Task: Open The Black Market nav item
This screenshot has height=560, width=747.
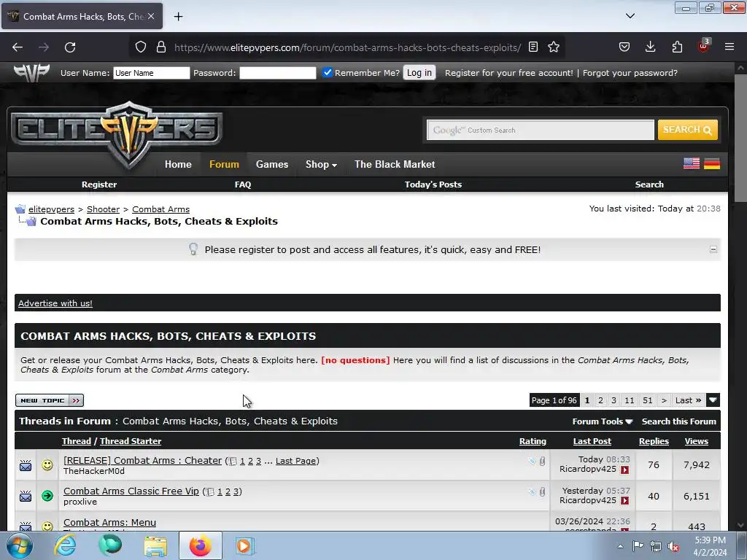Action: click(x=395, y=164)
